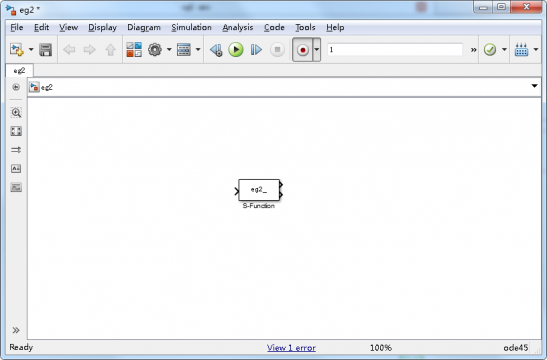Open the eg2 breadcrumb path dropdown

tap(534, 86)
